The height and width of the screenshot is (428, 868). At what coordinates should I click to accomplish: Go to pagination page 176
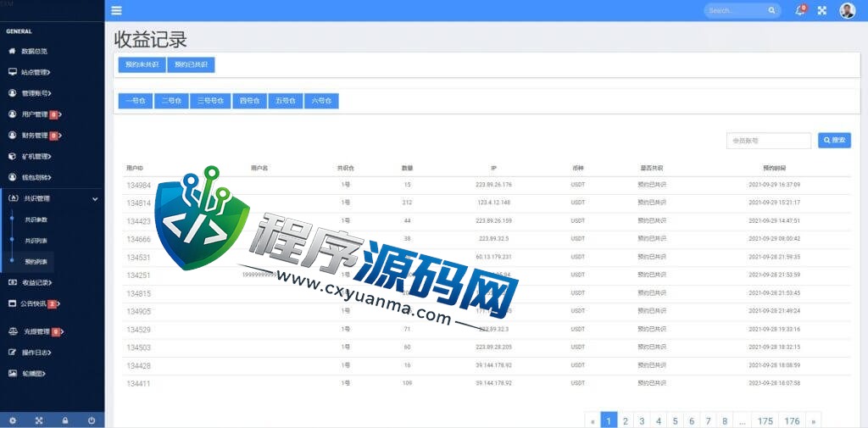pyautogui.click(x=793, y=421)
